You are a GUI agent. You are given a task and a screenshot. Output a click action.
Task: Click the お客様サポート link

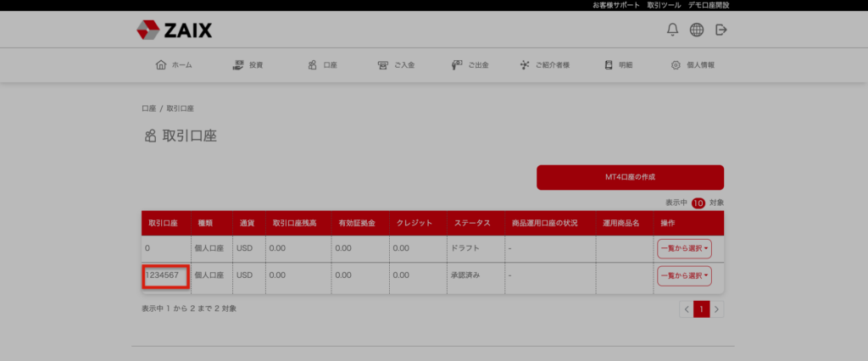point(616,5)
